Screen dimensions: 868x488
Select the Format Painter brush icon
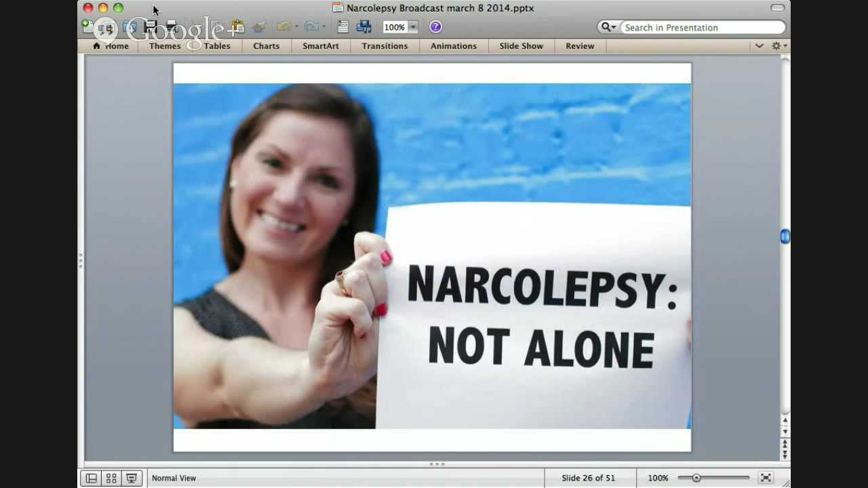pos(258,27)
